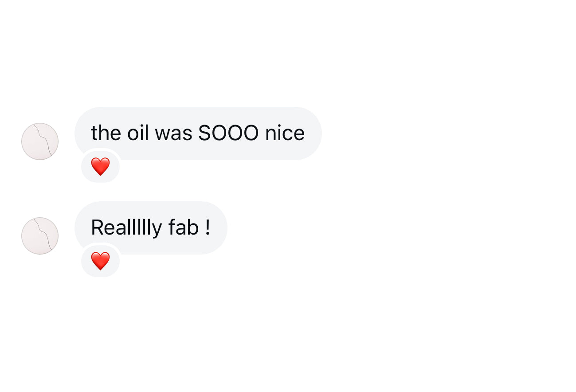Show who reacted with a heart to the oil message

coord(100,167)
